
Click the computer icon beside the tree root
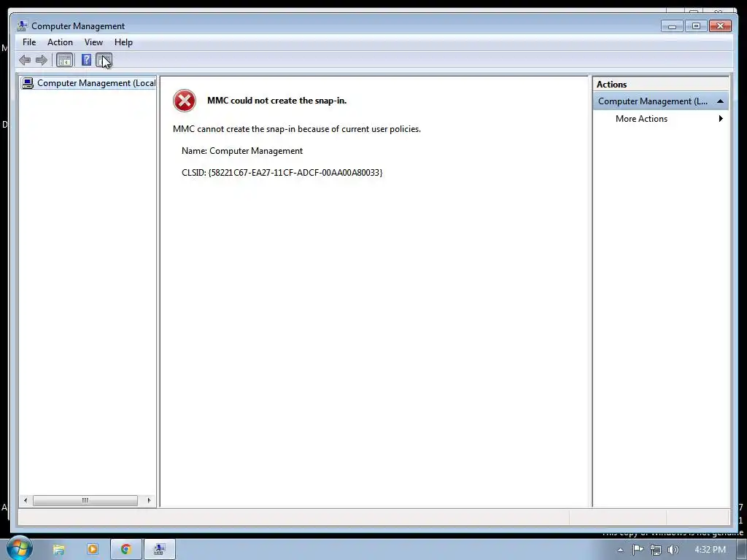coord(28,83)
